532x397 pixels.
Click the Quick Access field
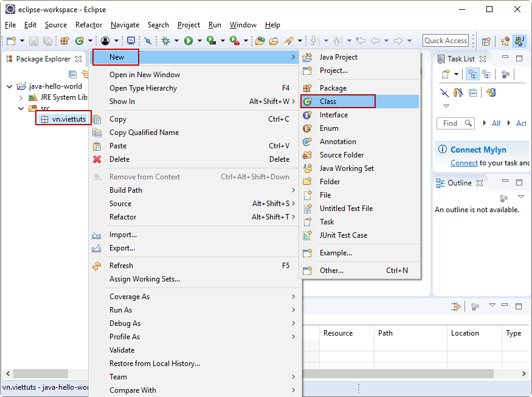pos(446,41)
